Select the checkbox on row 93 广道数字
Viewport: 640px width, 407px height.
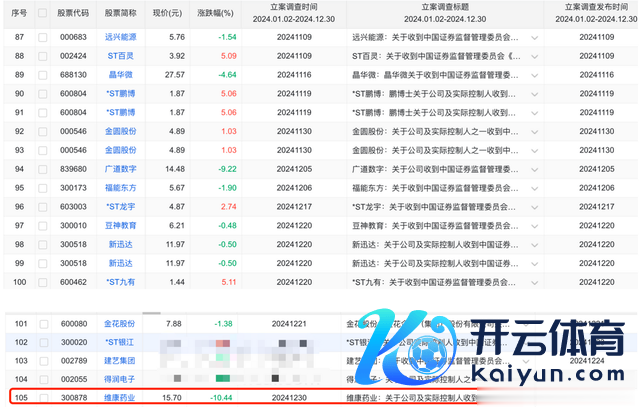[x=43, y=168]
